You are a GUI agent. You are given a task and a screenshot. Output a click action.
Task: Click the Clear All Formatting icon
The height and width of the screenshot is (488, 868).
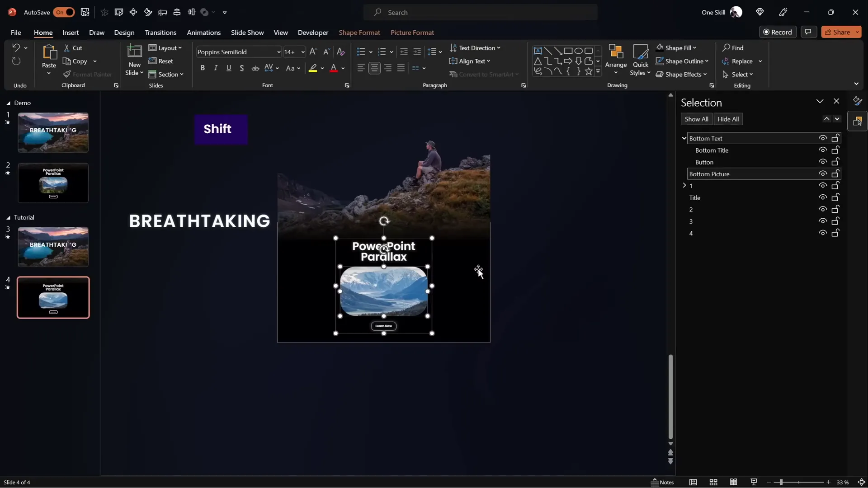[x=340, y=52]
